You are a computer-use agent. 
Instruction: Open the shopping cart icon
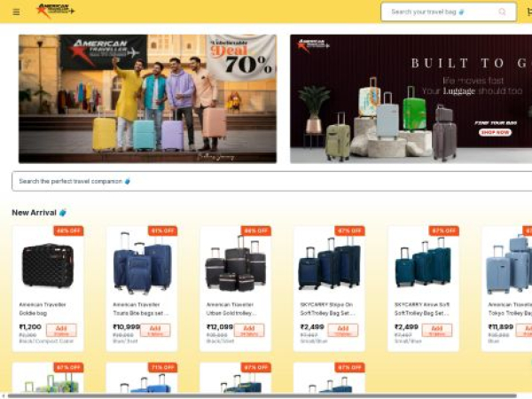click(x=529, y=12)
